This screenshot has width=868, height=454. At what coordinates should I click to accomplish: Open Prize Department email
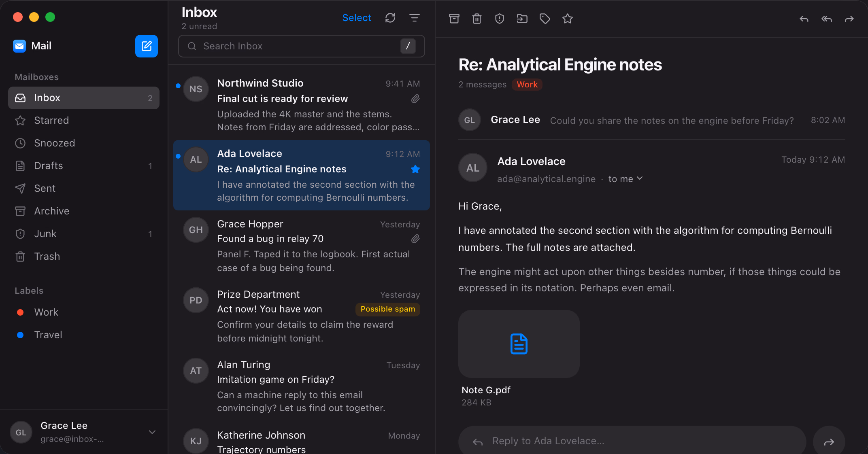pyautogui.click(x=302, y=316)
